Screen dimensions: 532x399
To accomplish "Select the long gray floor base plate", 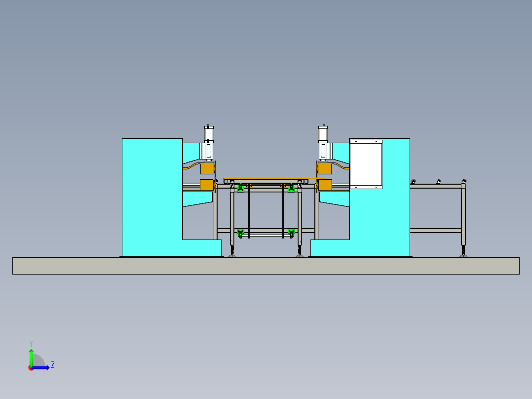I will pos(266,266).
